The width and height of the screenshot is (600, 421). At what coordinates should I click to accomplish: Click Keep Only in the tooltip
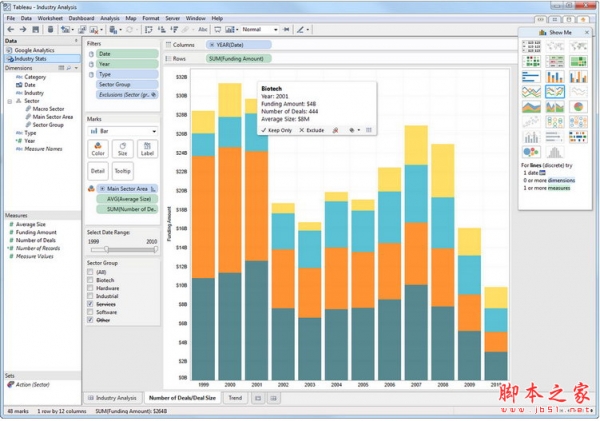pyautogui.click(x=277, y=131)
